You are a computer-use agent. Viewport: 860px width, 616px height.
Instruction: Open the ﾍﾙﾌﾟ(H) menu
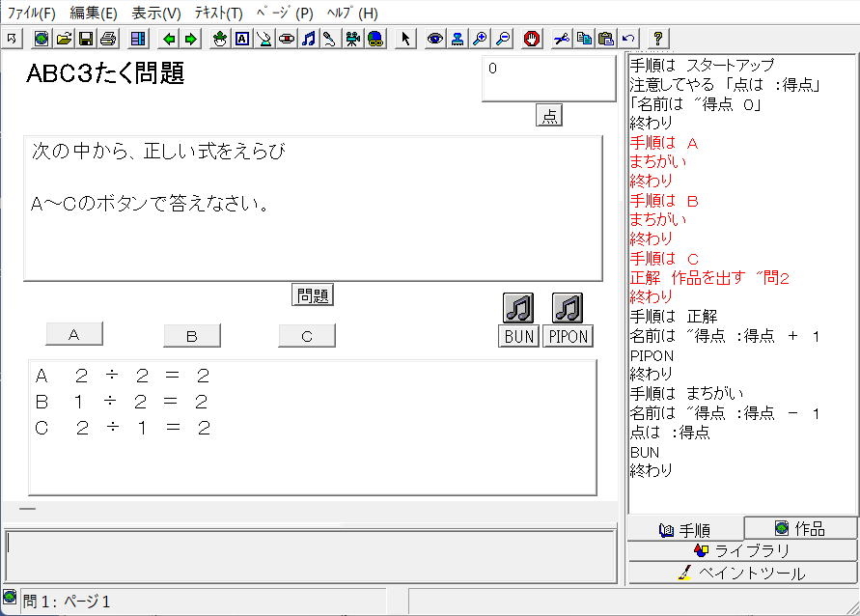352,13
